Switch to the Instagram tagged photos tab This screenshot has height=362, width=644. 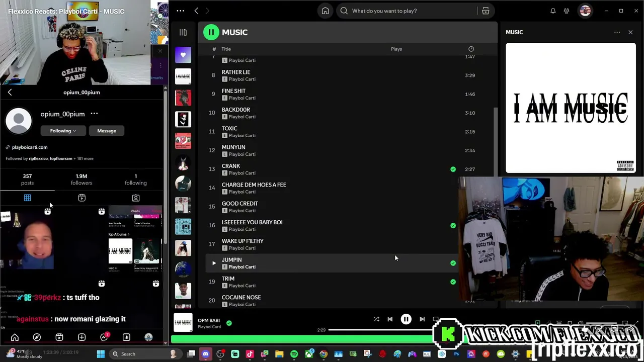click(x=136, y=198)
